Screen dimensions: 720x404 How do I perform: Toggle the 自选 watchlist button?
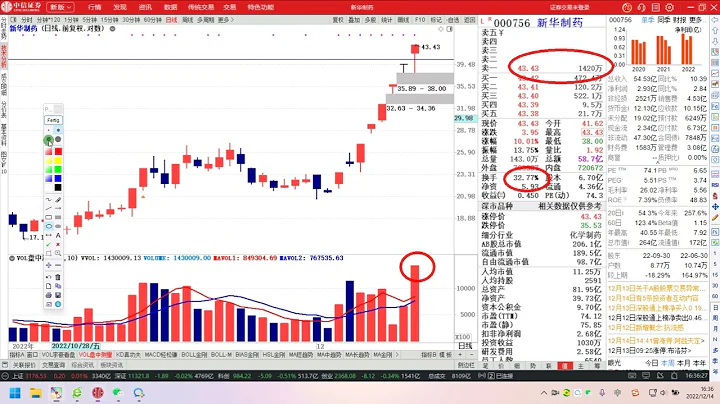click(453, 20)
